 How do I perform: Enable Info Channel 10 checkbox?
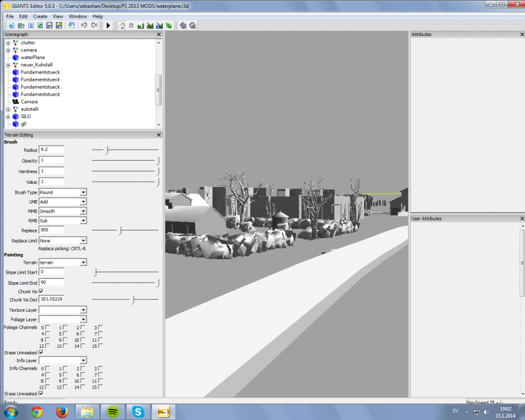[83, 381]
